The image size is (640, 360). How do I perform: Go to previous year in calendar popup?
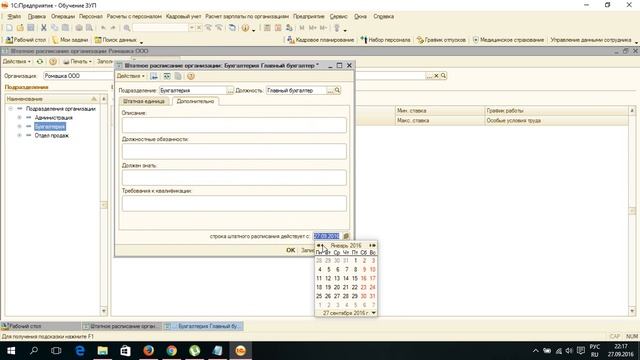click(x=318, y=245)
